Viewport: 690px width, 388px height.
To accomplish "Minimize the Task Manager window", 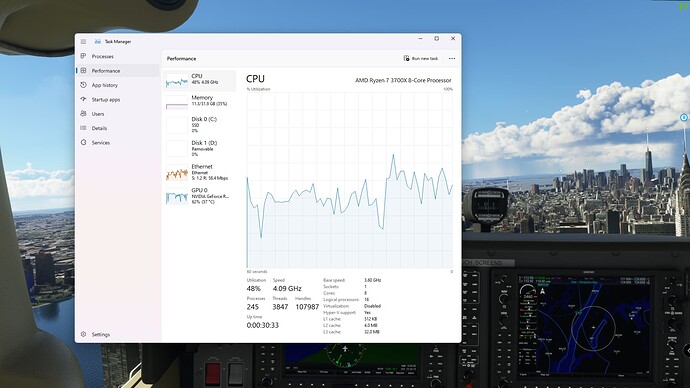I will click(x=420, y=39).
